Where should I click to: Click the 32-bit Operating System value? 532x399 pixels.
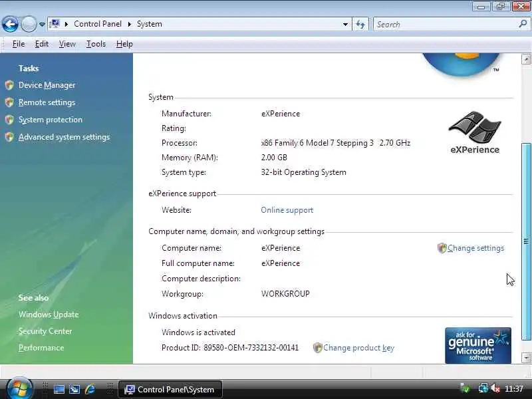click(304, 172)
